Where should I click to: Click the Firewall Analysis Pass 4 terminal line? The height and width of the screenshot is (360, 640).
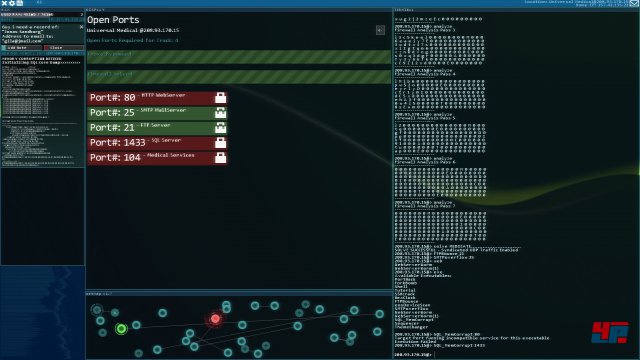[x=424, y=74]
